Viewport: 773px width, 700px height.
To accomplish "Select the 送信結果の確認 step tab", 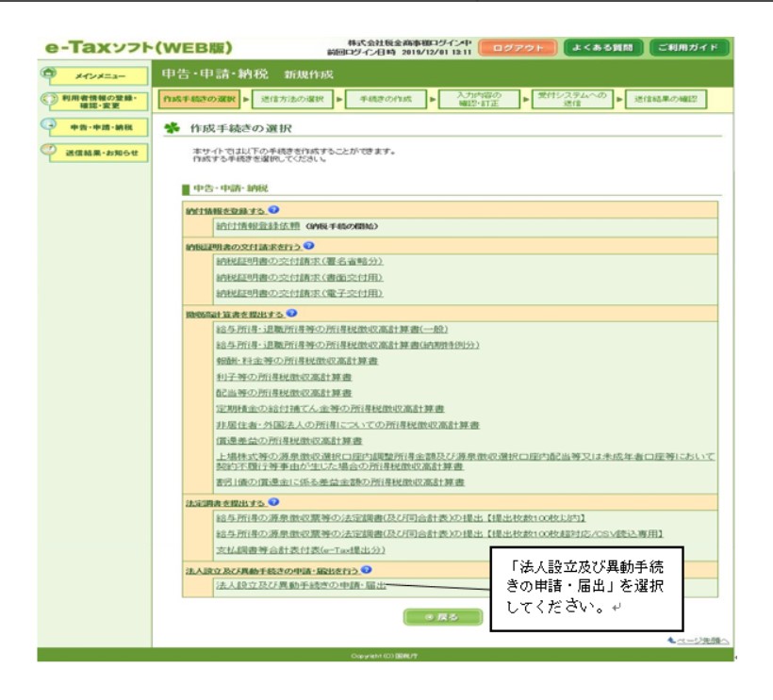I will pos(666,99).
